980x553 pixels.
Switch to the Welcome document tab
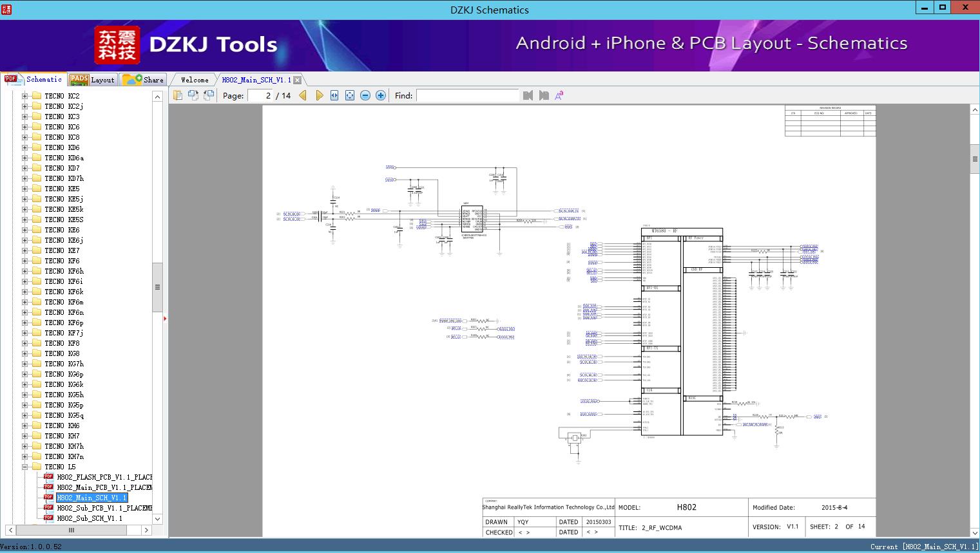(195, 80)
